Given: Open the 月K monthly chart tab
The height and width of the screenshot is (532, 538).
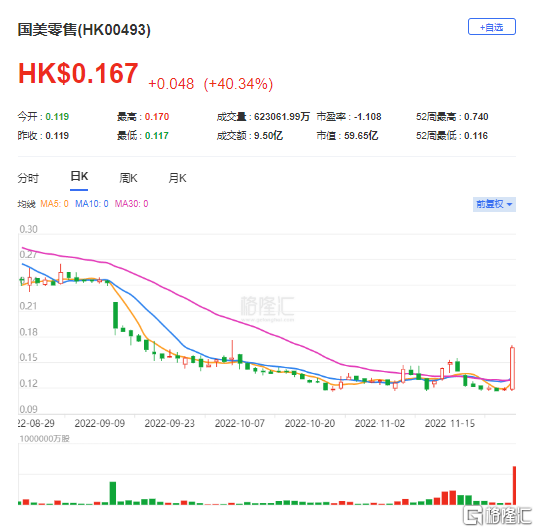Looking at the screenshot, I should coord(177,178).
